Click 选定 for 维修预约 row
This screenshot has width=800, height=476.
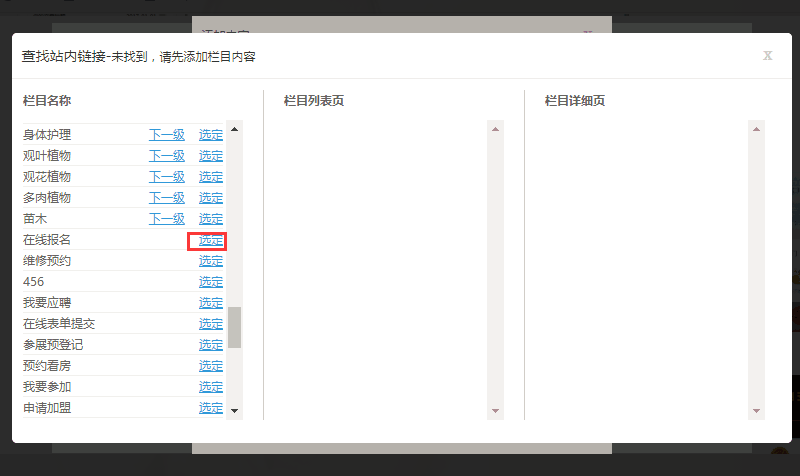(211, 261)
